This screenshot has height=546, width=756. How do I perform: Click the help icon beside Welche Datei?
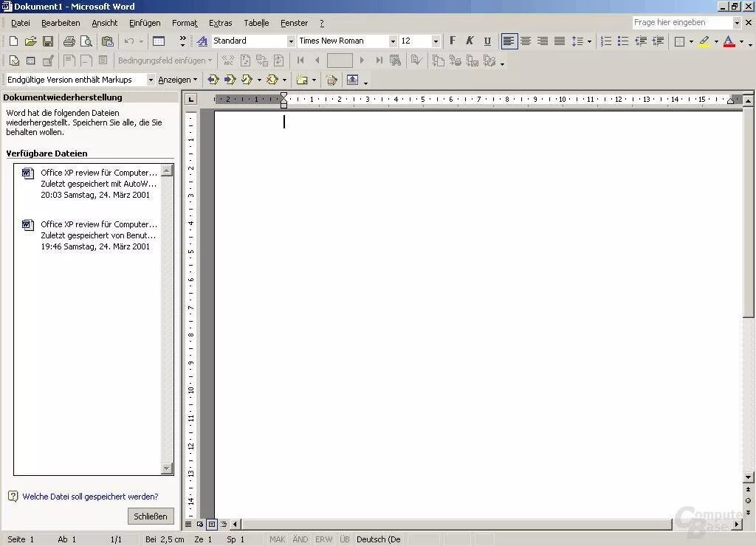click(13, 497)
